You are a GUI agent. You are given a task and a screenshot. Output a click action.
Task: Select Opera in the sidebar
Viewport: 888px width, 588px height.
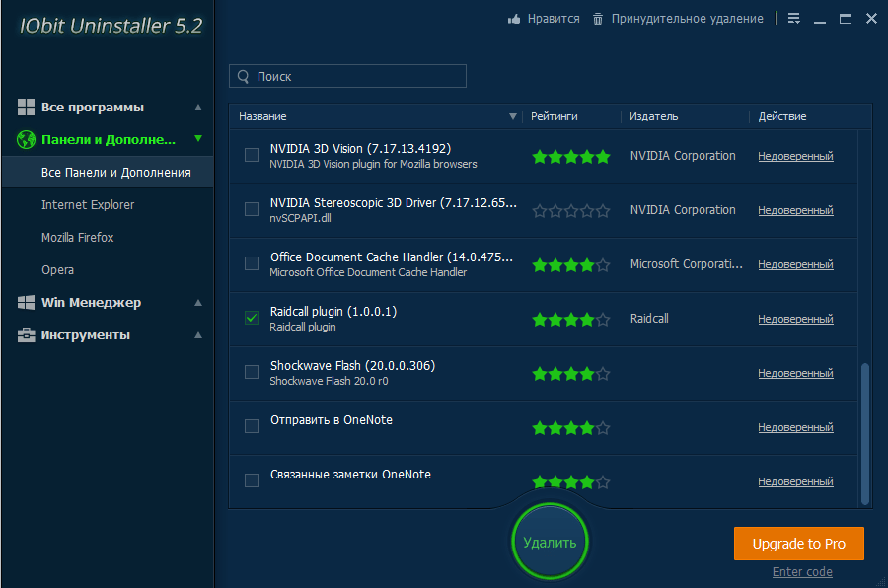(x=58, y=270)
